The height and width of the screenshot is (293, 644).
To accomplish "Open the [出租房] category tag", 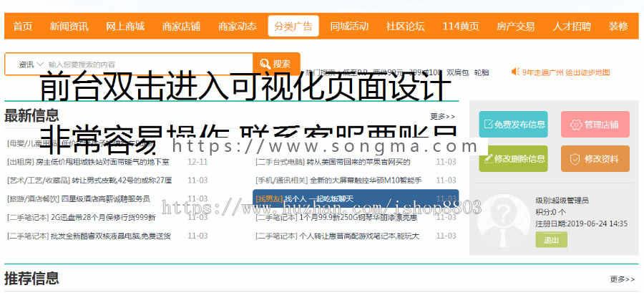I will (x=21, y=162).
